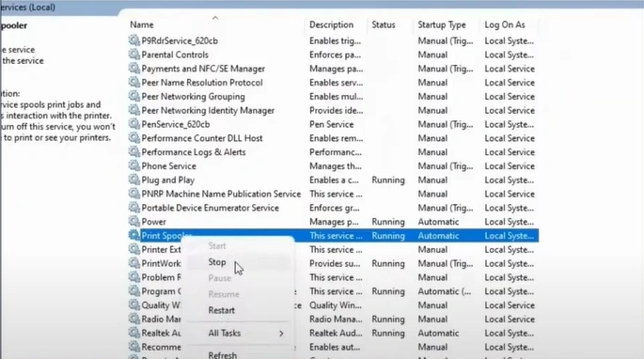Click the greyed Start menu entry
The image size is (644, 359).
217,246
